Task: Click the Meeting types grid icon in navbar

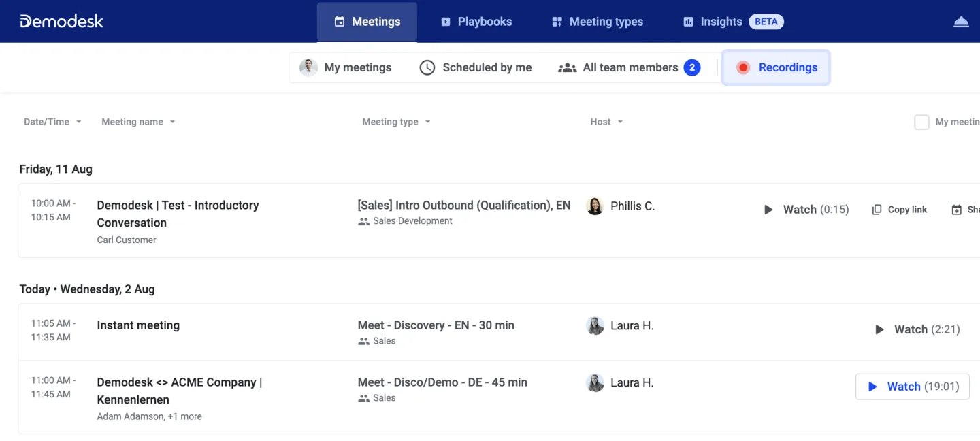Action: [x=557, y=22]
